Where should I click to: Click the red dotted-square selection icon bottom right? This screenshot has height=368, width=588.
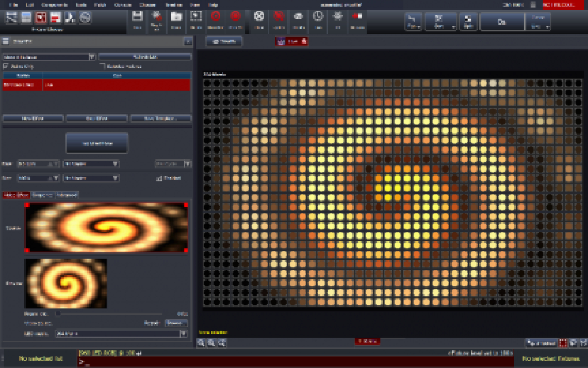[x=563, y=343]
